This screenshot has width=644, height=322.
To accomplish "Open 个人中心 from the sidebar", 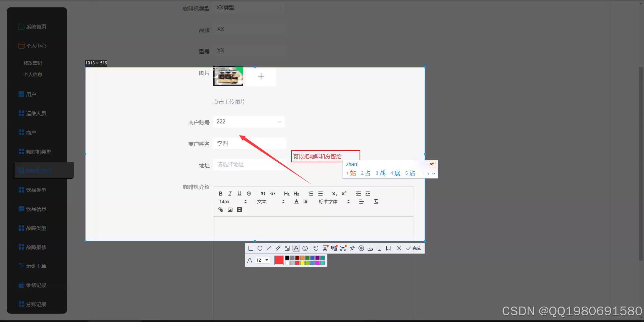I will pyautogui.click(x=36, y=46).
